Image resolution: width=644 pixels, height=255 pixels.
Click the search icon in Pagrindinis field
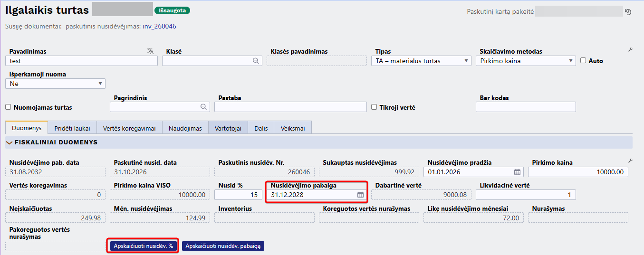[x=203, y=107]
